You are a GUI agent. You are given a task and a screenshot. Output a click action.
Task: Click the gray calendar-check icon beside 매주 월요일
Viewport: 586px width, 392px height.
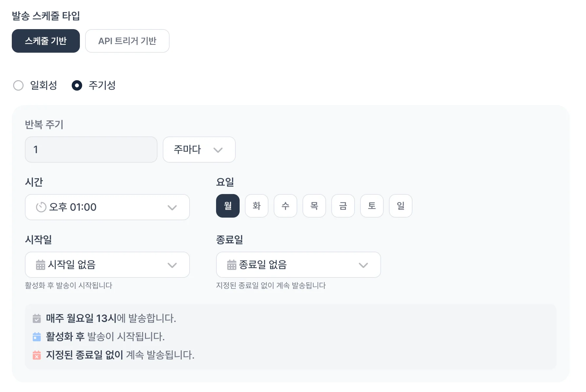(37, 318)
